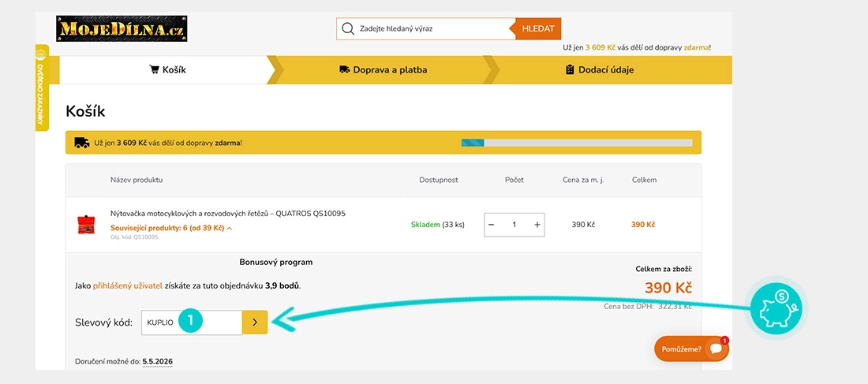Open the Košík step tab

coord(166,70)
